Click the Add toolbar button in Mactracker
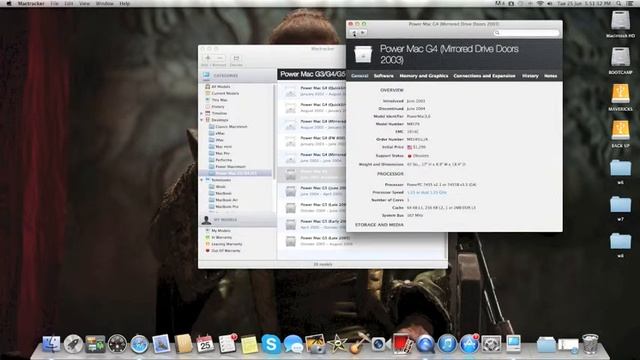640x360 pixels. click(208, 58)
